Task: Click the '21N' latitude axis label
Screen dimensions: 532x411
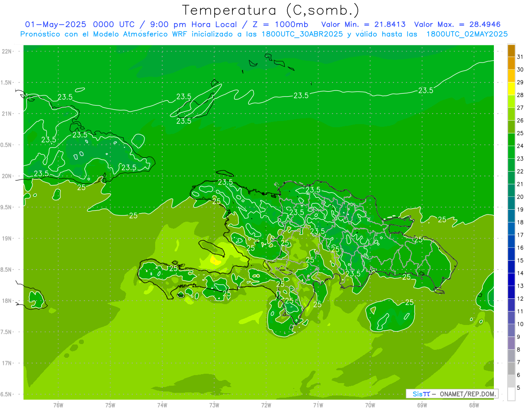Action: click(x=7, y=114)
